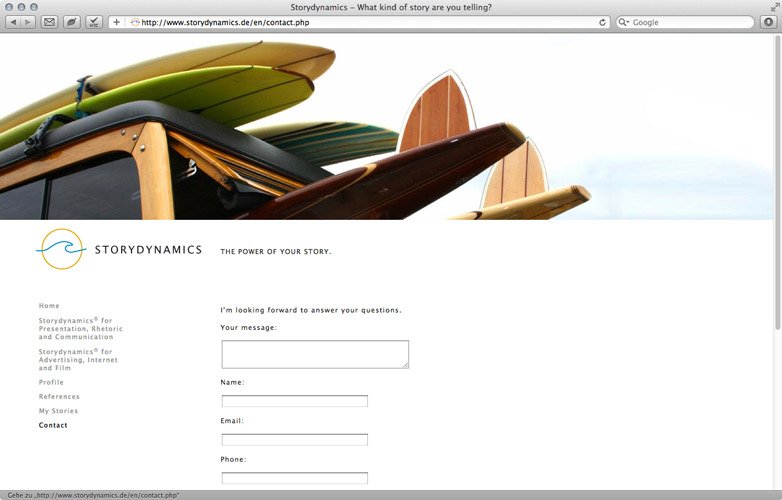Click the surfboards header image
Viewport: 782px width, 500px height.
click(387, 127)
